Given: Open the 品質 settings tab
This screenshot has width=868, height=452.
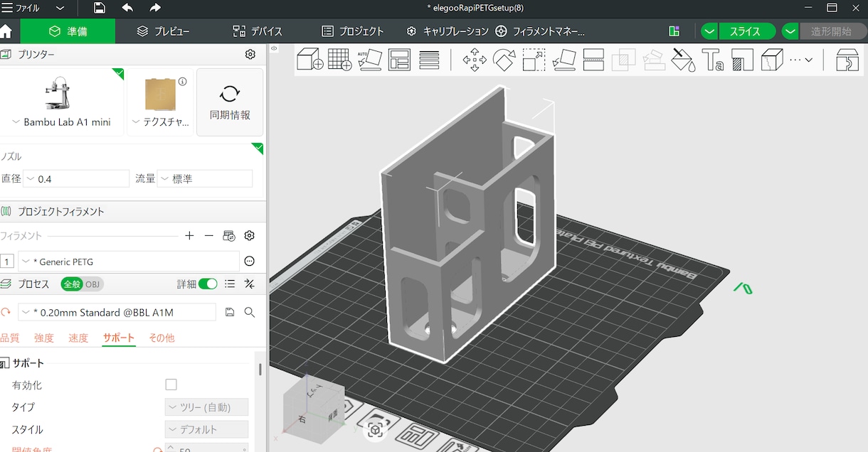Looking at the screenshot, I should pyautogui.click(x=10, y=338).
